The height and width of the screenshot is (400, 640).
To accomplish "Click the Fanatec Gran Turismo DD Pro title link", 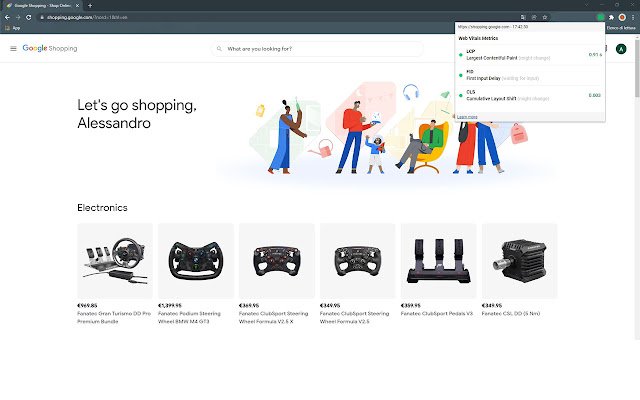I will [114, 318].
